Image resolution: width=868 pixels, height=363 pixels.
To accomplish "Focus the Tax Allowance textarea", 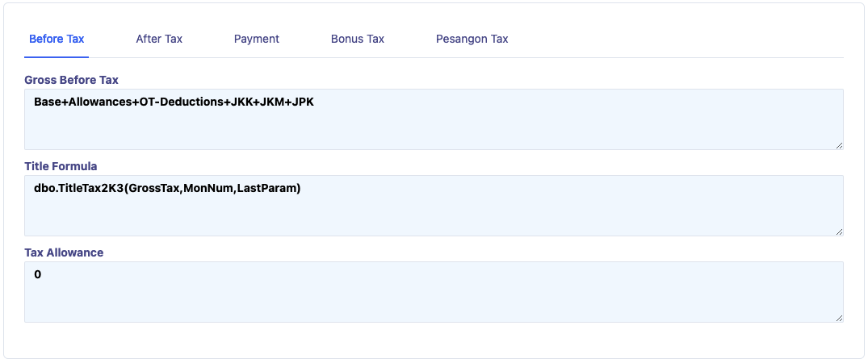I will tap(434, 300).
